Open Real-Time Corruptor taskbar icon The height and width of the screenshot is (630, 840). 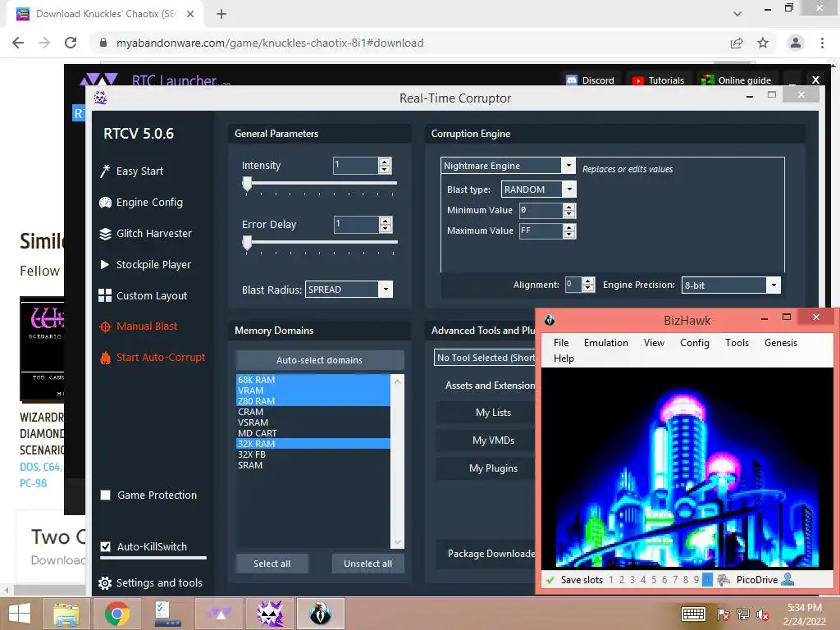coord(270,614)
